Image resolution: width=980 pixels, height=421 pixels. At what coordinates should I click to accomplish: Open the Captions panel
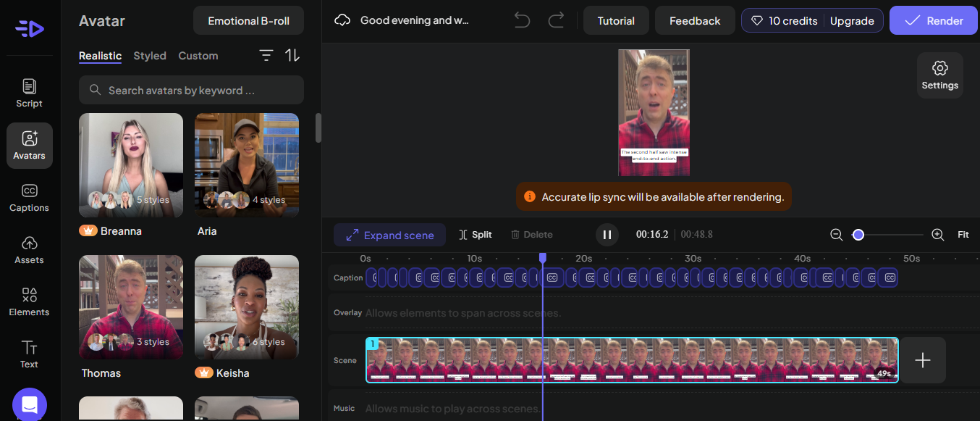point(29,198)
